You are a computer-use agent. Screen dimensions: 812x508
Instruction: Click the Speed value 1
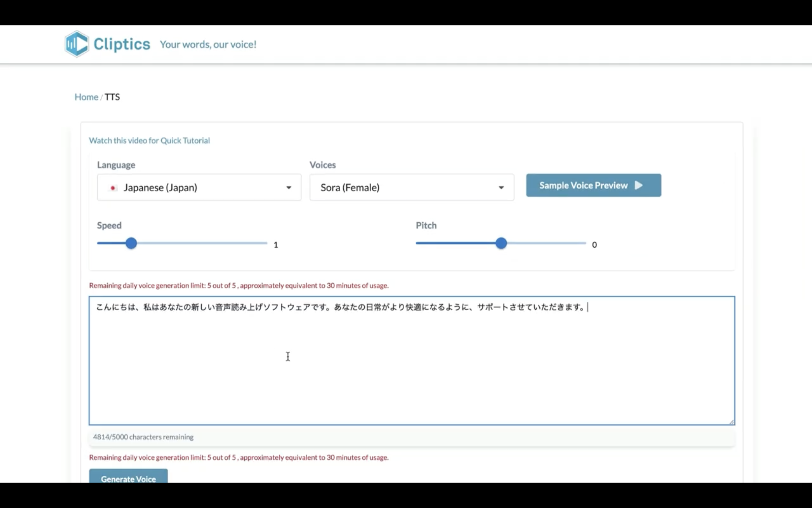(x=276, y=245)
